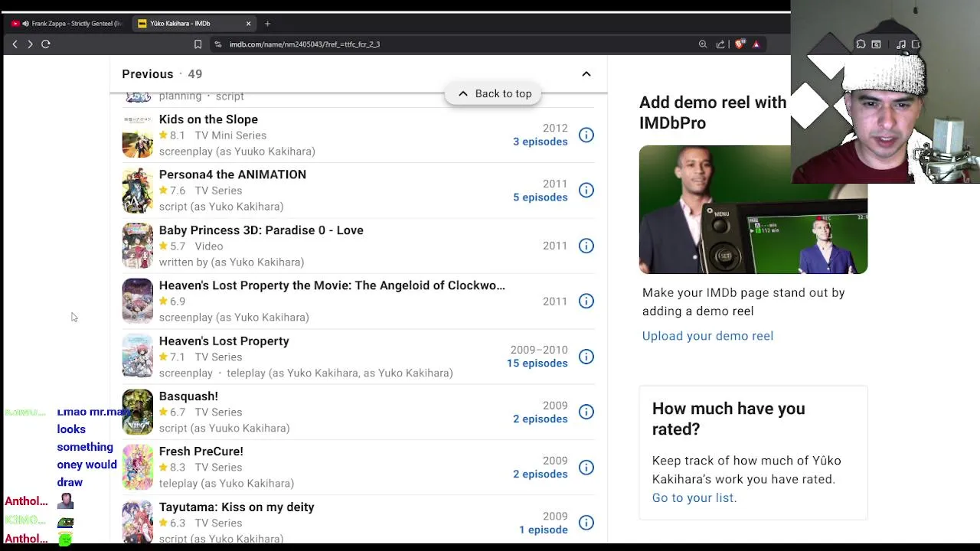Follow the Go to your list link
Image resolution: width=980 pixels, height=551 pixels.
(693, 497)
